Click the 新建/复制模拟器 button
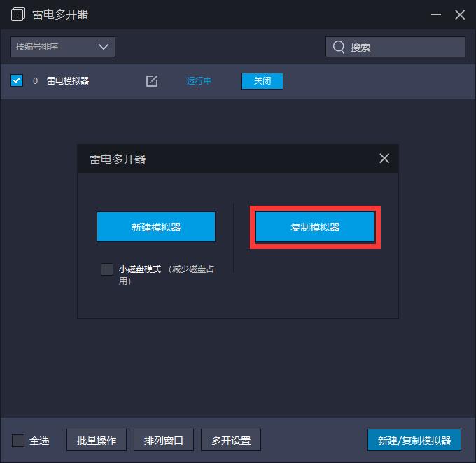476x463 pixels. [414, 440]
